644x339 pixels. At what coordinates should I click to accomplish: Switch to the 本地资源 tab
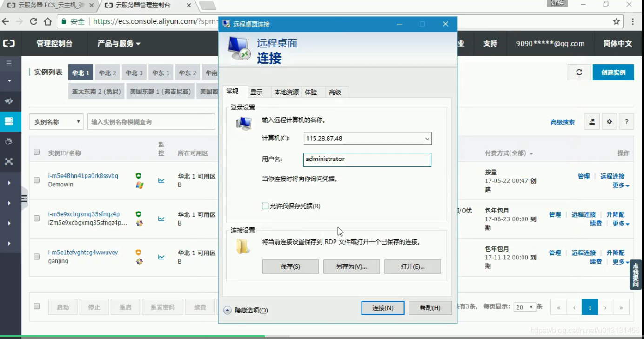pos(286,92)
